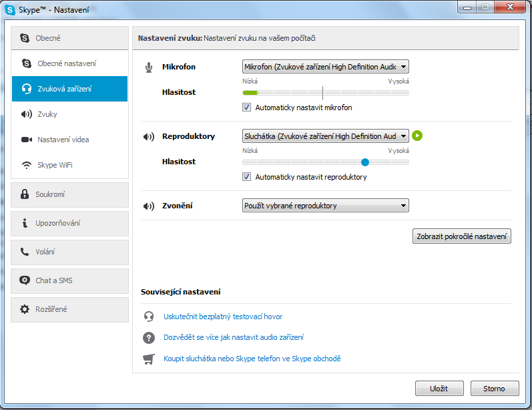Click the speaker icon beside Zvonění
This screenshot has height=410, width=532.
click(x=149, y=206)
